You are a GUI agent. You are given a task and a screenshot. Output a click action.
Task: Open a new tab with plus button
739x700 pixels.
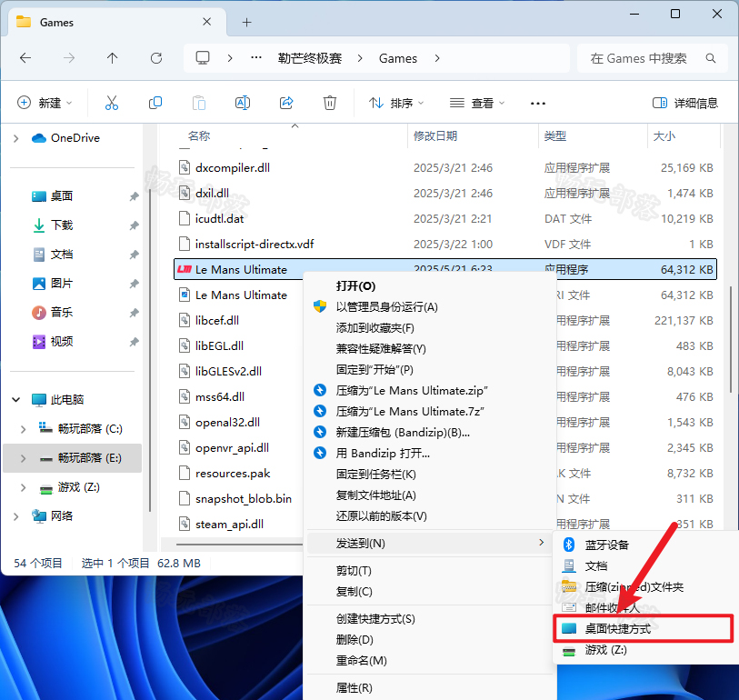click(x=246, y=22)
